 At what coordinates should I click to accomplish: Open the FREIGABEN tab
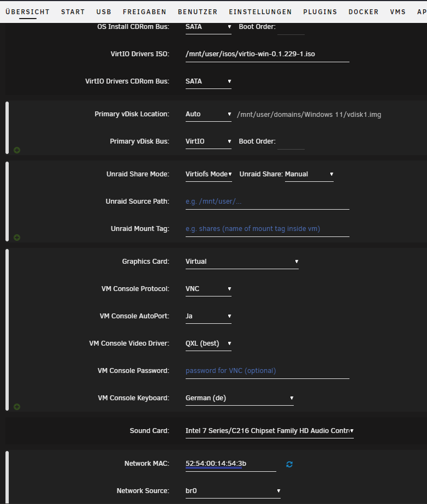[144, 12]
